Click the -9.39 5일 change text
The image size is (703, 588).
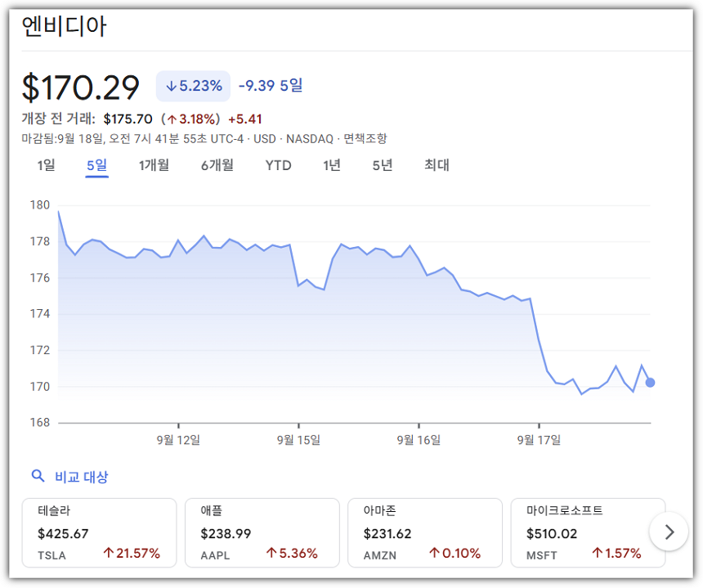coord(271,85)
